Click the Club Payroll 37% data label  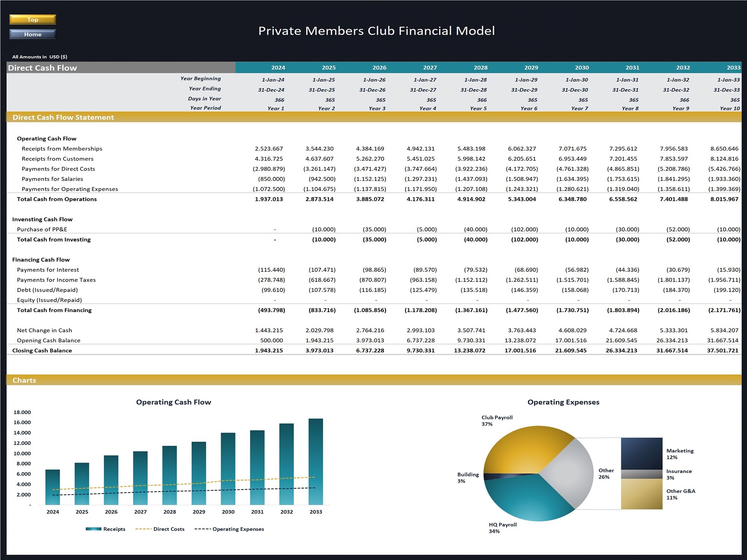point(497,421)
